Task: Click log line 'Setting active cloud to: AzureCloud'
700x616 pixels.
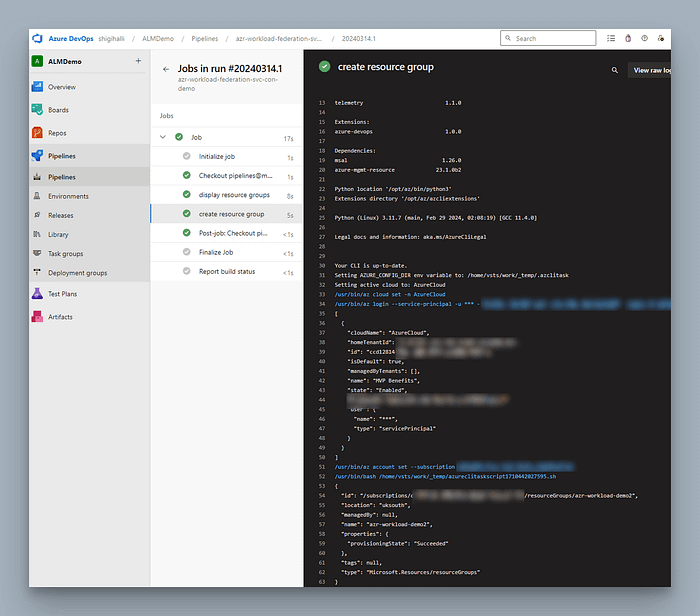Action: pyautogui.click(x=390, y=285)
